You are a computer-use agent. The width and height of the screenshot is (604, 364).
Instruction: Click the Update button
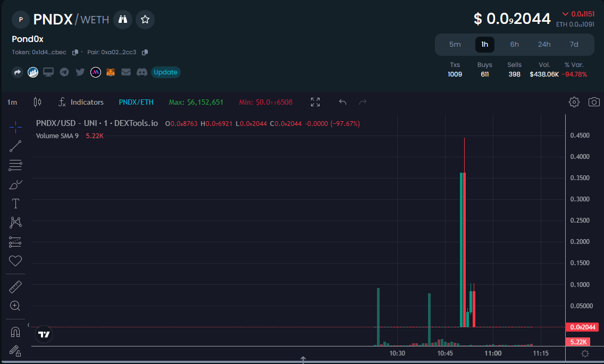click(x=165, y=72)
